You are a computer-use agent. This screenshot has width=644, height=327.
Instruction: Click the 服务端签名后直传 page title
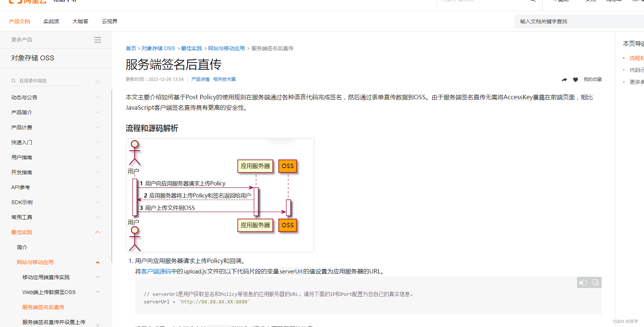174,64
